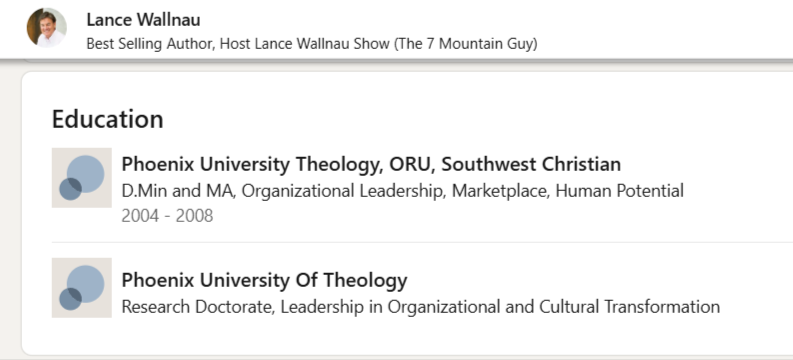The width and height of the screenshot is (793, 360).
Task: Open the Lance Wallnau name link in header
Action: [143, 20]
